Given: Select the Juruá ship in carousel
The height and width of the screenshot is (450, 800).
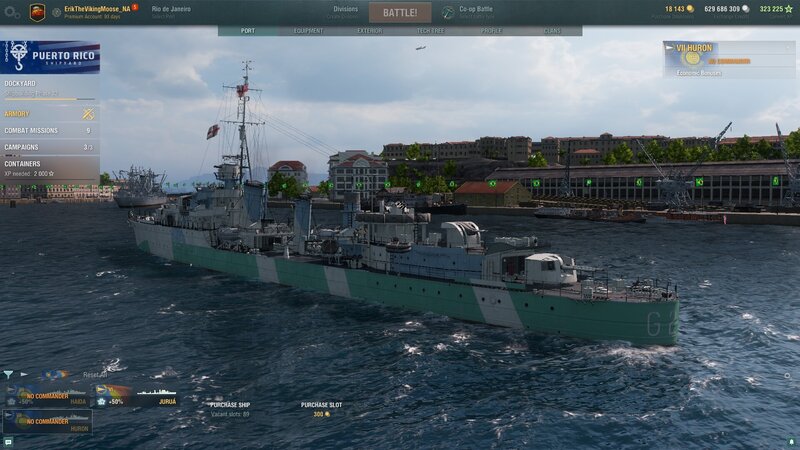Looking at the screenshot, I should click(138, 394).
